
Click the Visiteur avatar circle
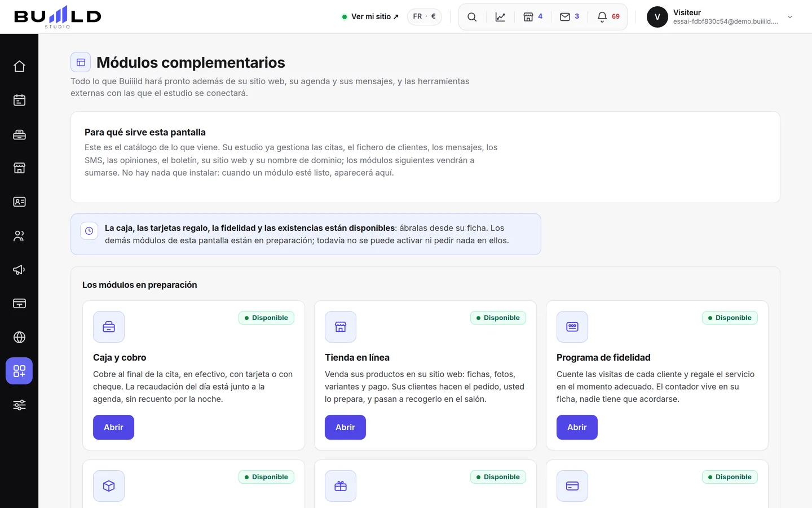pos(657,17)
